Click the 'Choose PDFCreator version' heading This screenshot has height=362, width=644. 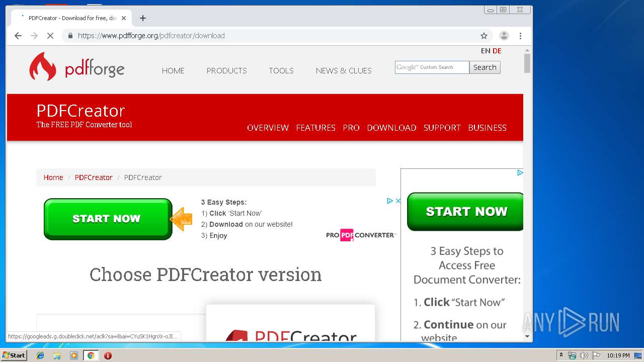tap(205, 275)
